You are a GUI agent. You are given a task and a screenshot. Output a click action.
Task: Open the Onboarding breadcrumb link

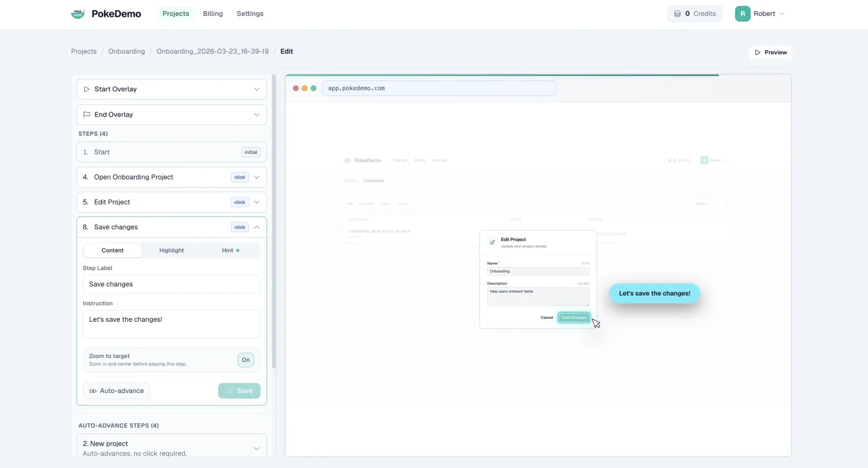click(126, 51)
